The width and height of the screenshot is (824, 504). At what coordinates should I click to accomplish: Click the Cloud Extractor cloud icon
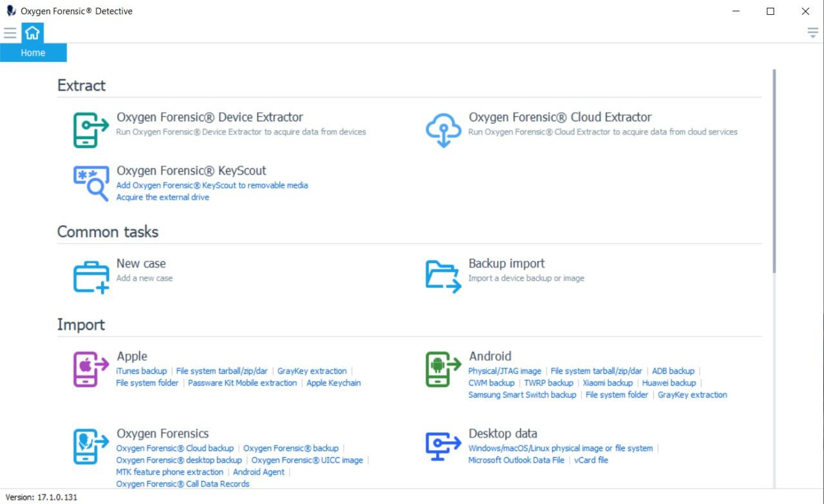pos(444,129)
